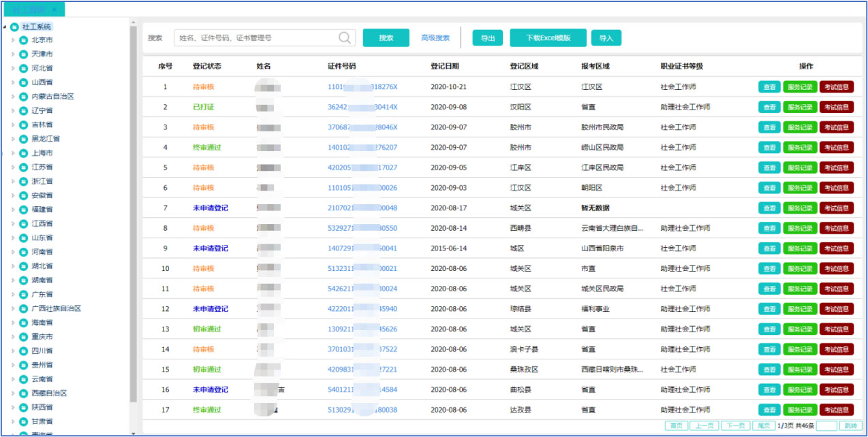Image resolution: width=868 pixels, height=437 pixels.
Task: Click 查看 for row 1
Action: click(770, 87)
